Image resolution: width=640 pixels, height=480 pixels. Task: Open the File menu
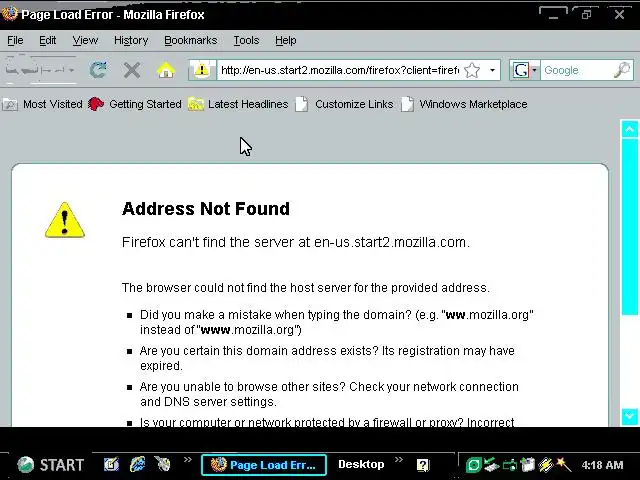pos(15,40)
